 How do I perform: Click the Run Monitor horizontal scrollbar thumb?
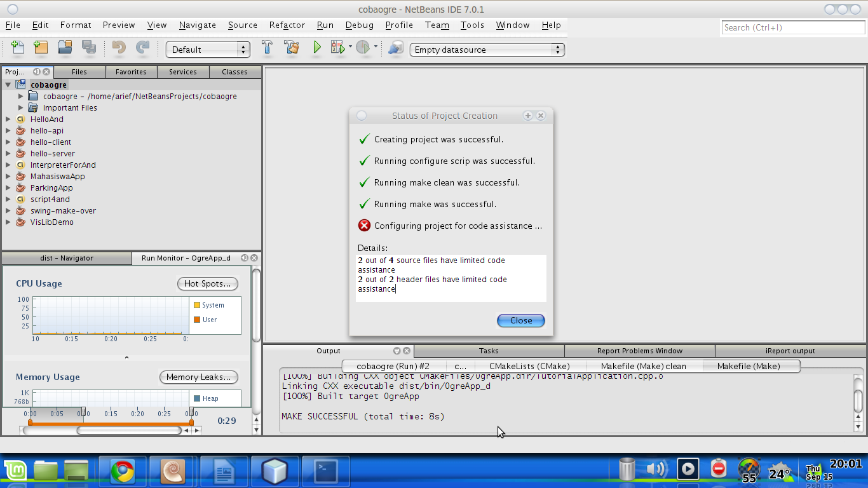[x=129, y=430]
